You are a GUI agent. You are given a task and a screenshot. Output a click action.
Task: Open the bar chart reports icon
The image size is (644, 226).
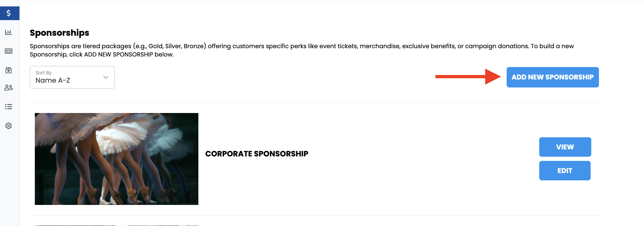pyautogui.click(x=9, y=32)
